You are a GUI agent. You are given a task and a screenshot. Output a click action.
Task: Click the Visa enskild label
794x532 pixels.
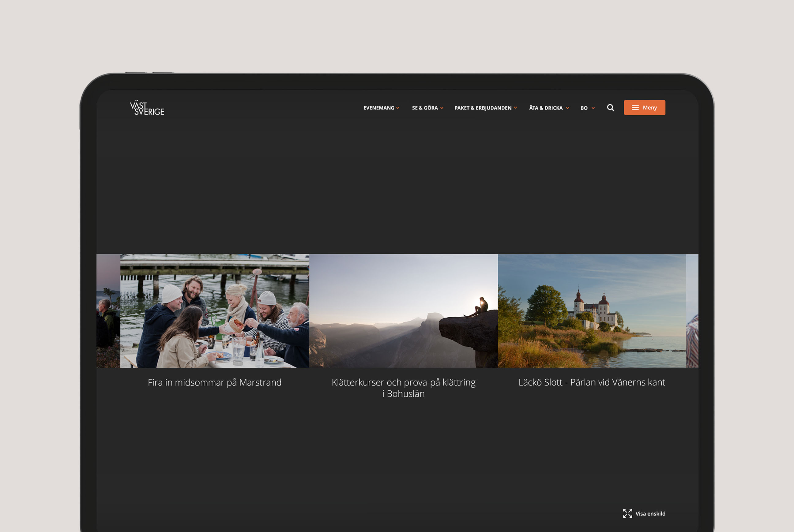pyautogui.click(x=650, y=514)
